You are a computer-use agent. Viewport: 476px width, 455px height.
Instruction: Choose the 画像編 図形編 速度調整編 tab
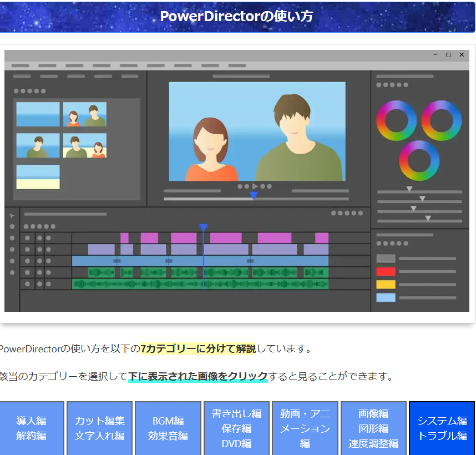click(x=373, y=428)
